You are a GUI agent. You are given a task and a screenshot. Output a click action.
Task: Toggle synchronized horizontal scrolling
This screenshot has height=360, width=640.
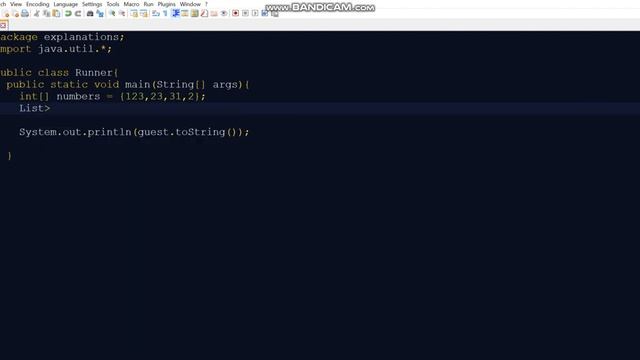point(144,13)
